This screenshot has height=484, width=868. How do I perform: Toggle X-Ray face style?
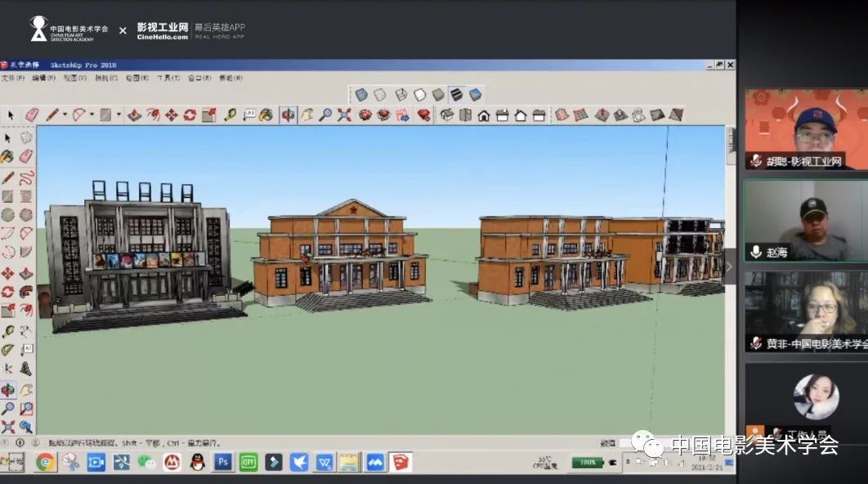361,95
